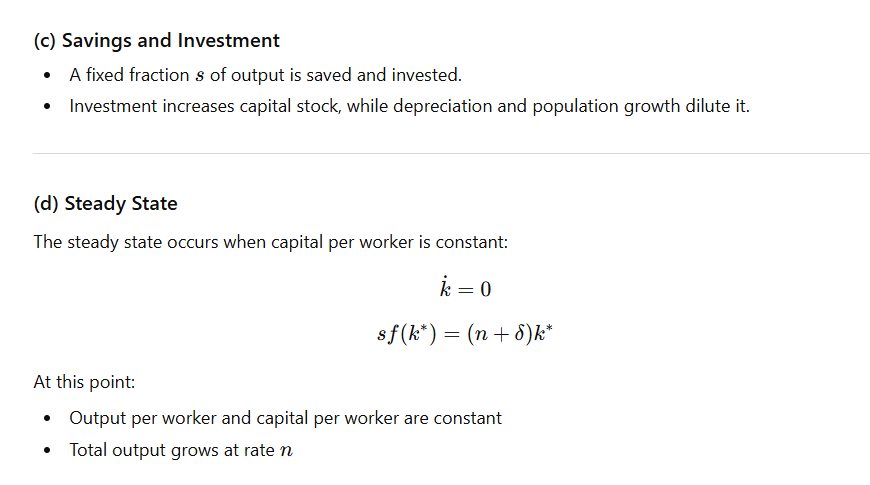The width and height of the screenshot is (870, 485).
Task: Click the horizontal divider between sections
Action: tap(451, 153)
